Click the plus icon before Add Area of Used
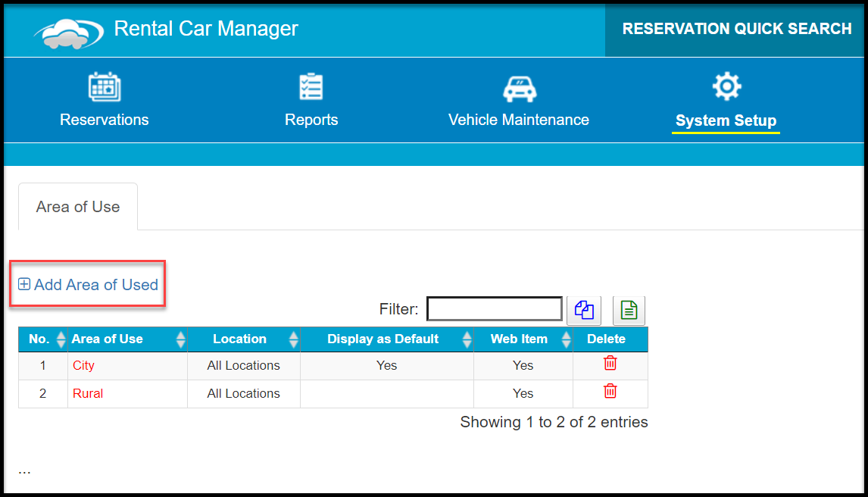The height and width of the screenshot is (497, 868). tap(24, 284)
